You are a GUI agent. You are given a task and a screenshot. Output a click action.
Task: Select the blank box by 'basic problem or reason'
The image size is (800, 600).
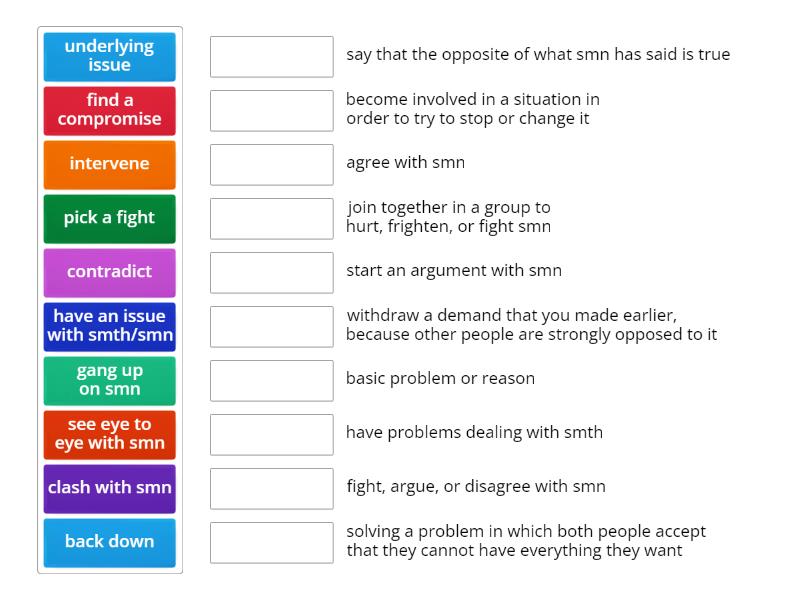pyautogui.click(x=271, y=380)
